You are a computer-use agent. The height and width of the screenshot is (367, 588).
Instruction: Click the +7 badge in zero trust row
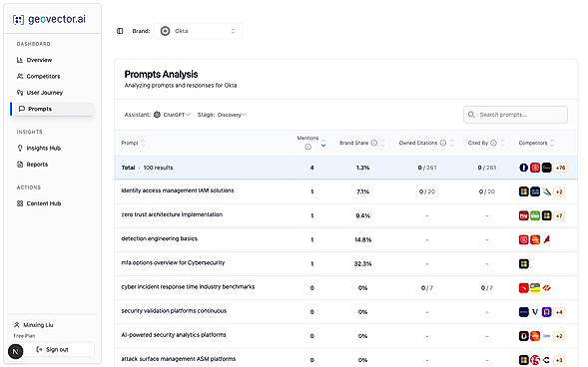[x=559, y=215]
